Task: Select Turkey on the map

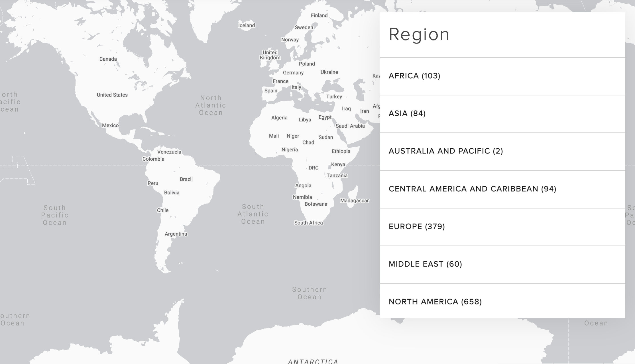Action: pos(334,97)
